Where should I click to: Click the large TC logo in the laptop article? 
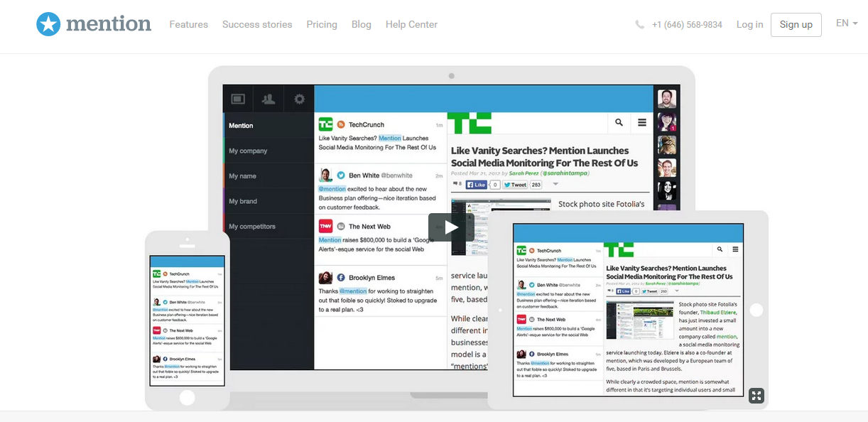coord(469,123)
